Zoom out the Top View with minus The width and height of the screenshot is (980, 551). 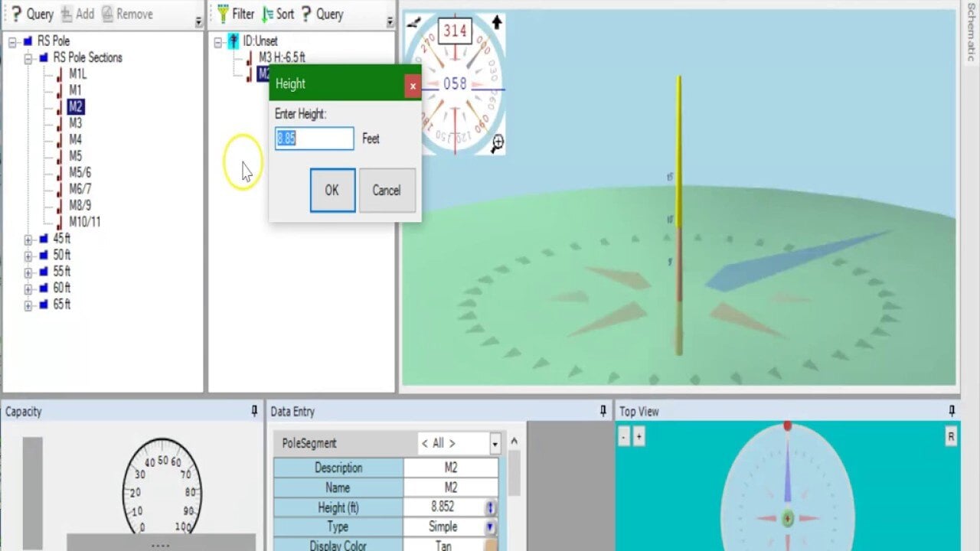pyautogui.click(x=624, y=437)
